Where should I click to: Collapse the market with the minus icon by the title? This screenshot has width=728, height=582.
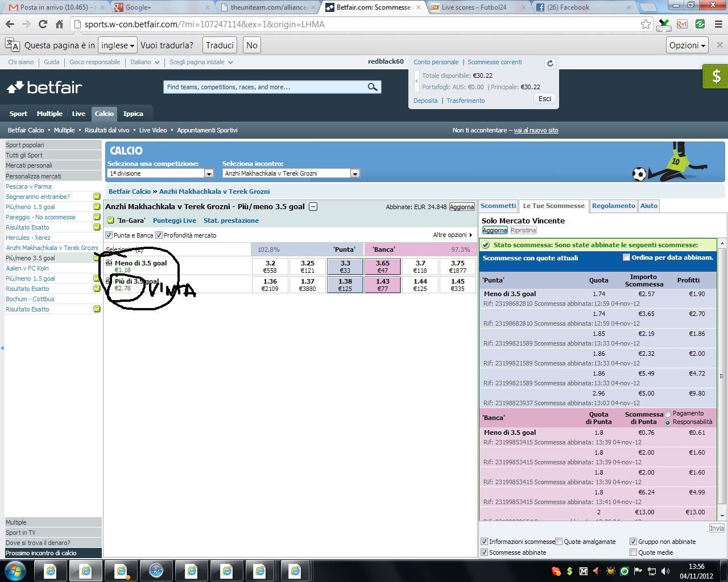click(x=313, y=207)
